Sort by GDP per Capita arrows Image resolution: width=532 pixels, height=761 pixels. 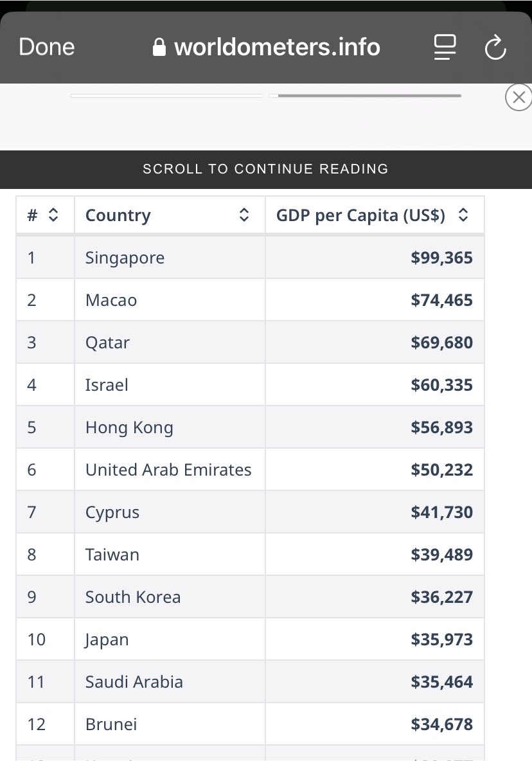tap(464, 215)
